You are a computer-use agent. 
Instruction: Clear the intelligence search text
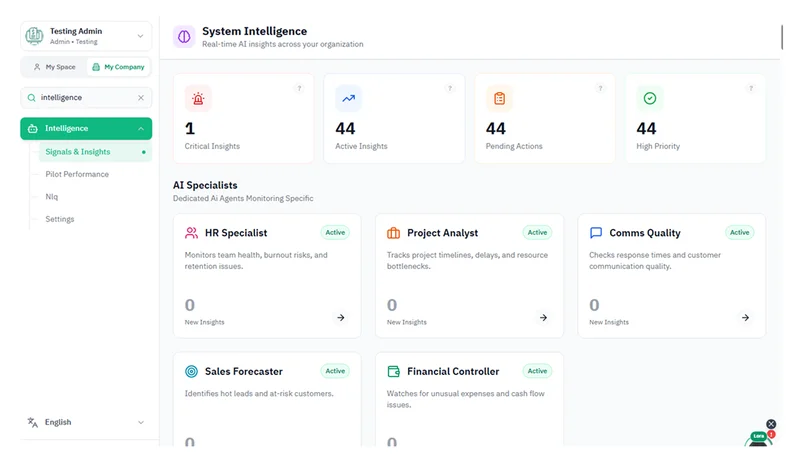(x=141, y=97)
